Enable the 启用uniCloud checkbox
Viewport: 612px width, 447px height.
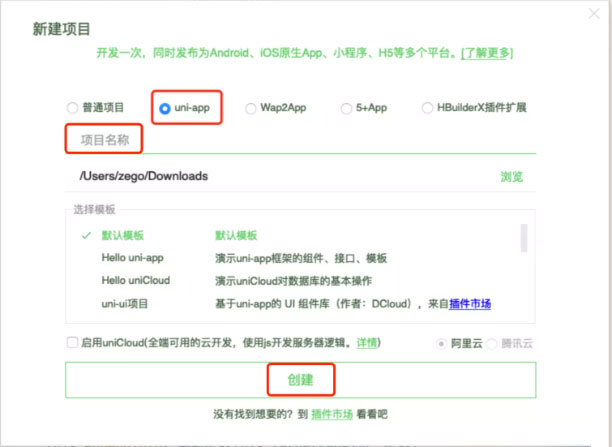72,343
